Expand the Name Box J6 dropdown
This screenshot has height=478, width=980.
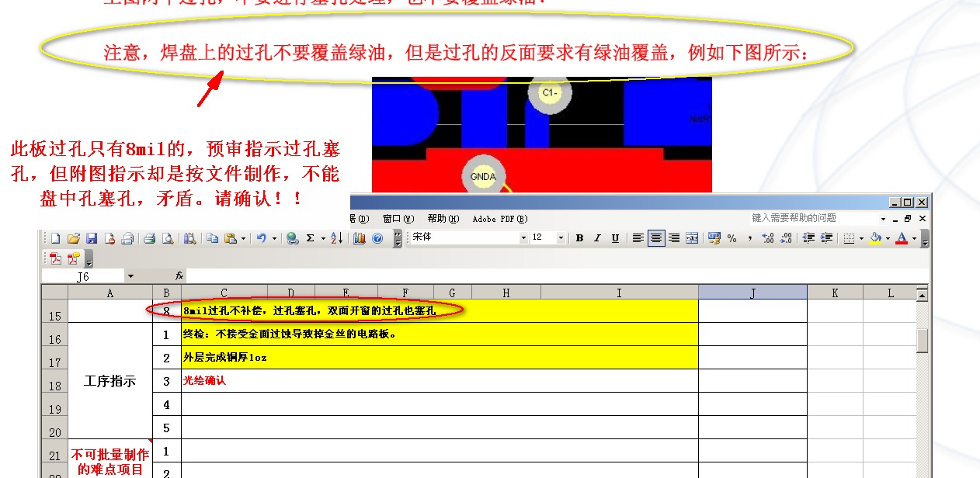pyautogui.click(x=130, y=276)
